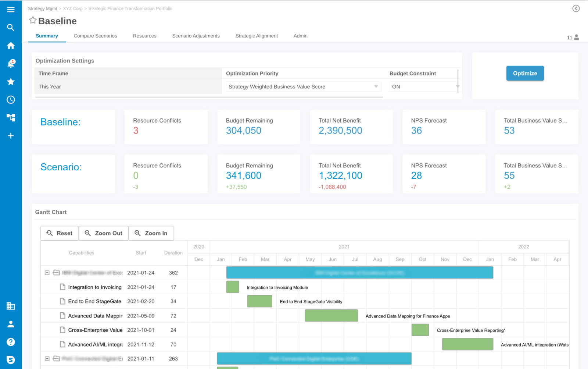
Task: Click Zoom In on Gantt chart
Action: (x=151, y=233)
